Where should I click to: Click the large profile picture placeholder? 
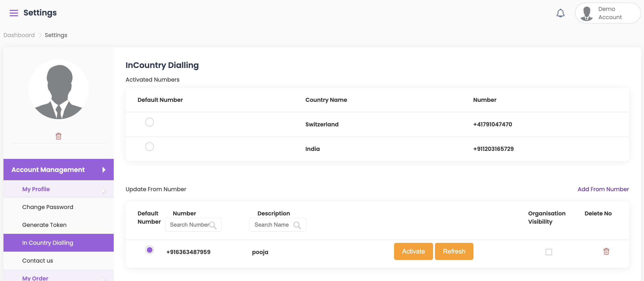[59, 89]
